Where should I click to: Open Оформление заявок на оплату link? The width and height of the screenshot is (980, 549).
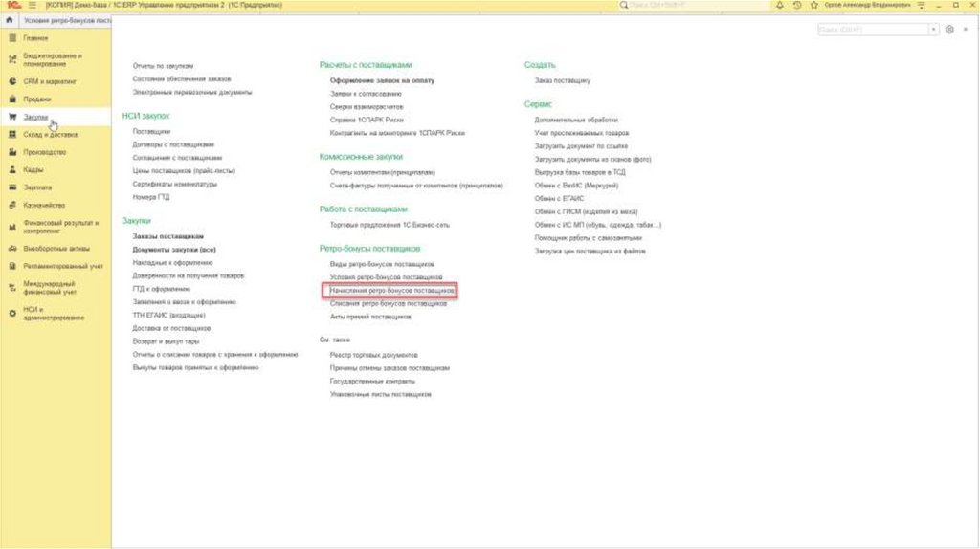coord(382,80)
